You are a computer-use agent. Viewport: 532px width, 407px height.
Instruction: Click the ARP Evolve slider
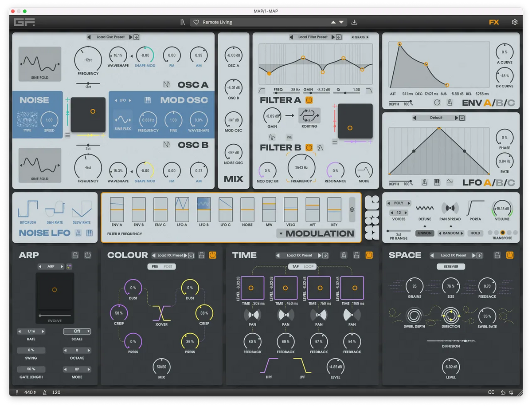coord(55,315)
